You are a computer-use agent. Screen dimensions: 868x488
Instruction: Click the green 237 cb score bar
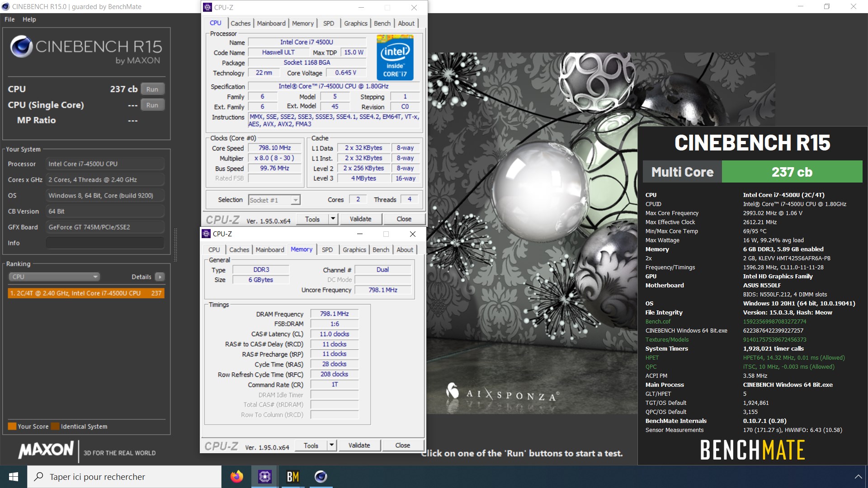792,172
